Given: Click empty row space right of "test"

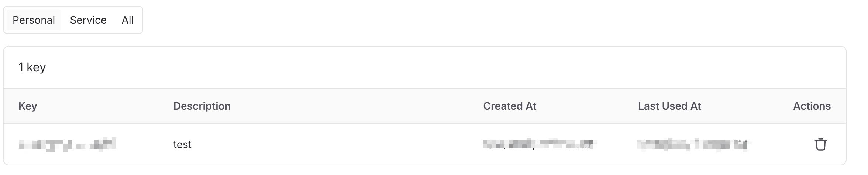Looking at the screenshot, I should pos(332,144).
